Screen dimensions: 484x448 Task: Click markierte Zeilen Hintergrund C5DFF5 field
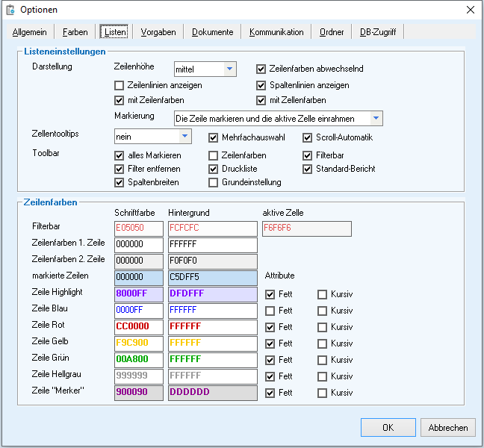[212, 277]
